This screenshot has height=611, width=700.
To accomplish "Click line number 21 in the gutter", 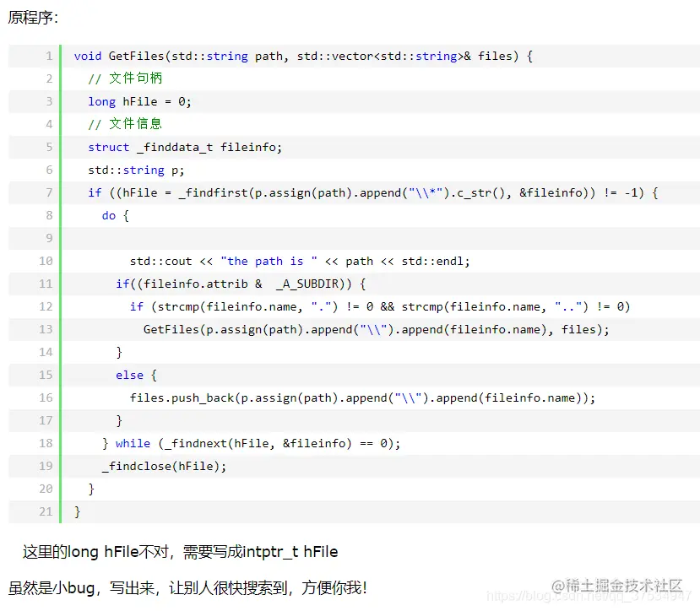I will pyautogui.click(x=46, y=511).
